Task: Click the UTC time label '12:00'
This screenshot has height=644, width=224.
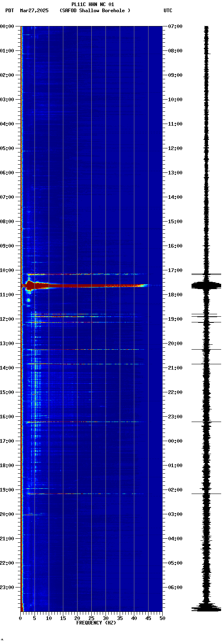Action: point(175,148)
